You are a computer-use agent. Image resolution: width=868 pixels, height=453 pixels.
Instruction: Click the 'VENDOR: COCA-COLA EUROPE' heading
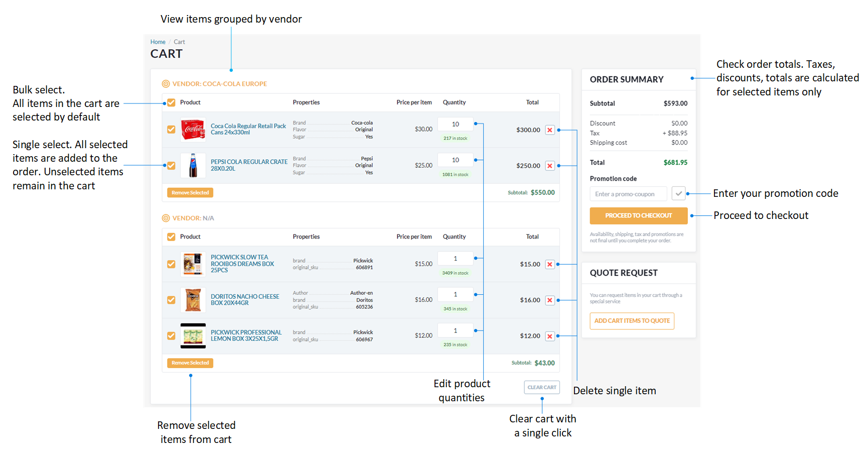tap(220, 84)
